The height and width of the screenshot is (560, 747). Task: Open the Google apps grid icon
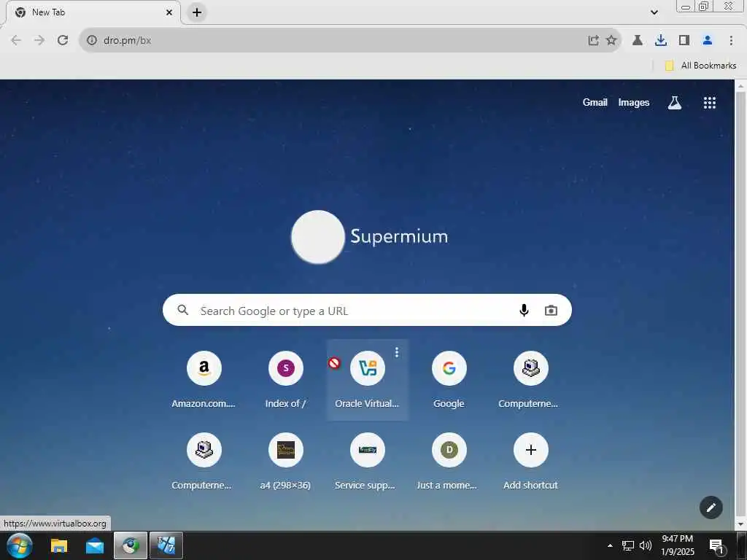(x=709, y=102)
